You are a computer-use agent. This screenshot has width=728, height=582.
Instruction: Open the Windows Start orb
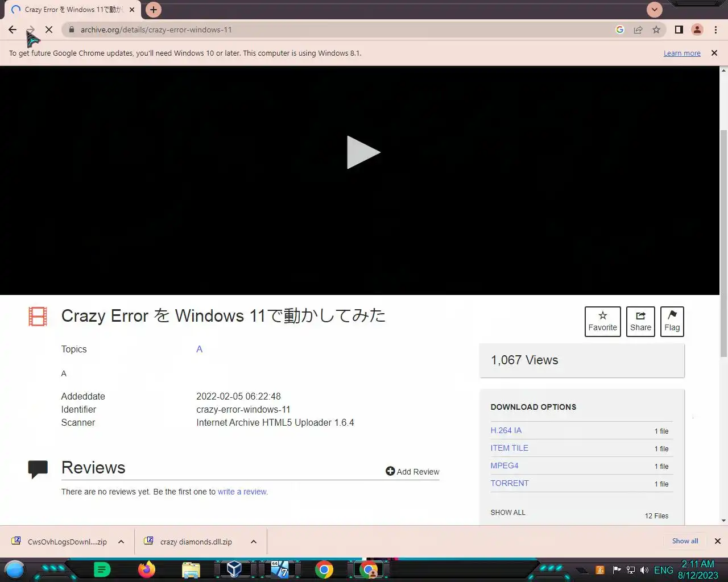15,569
